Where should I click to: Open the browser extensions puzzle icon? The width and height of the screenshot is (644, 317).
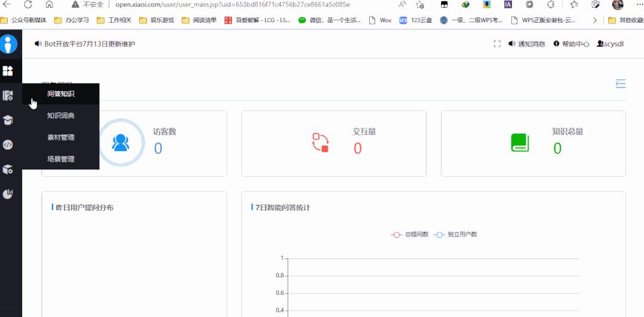(551, 5)
